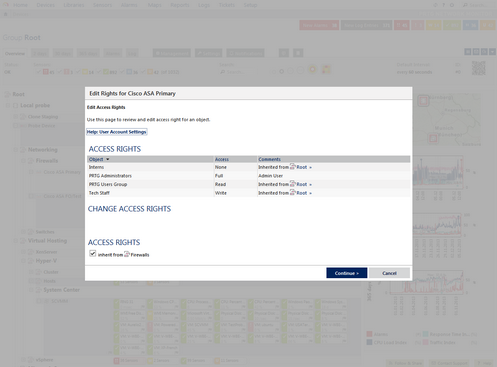Uncheck inherit from Firewalls checkbox
497x367 pixels.
[x=93, y=254]
